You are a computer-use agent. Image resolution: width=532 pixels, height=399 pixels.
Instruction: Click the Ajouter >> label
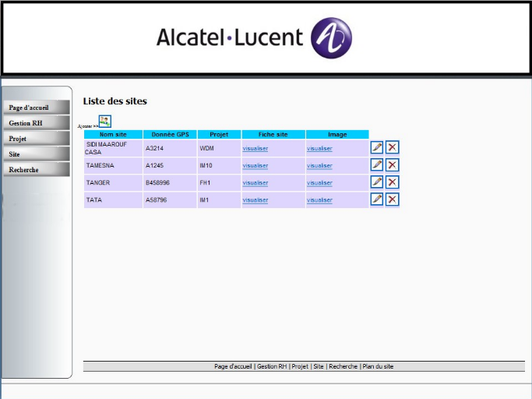coord(88,126)
